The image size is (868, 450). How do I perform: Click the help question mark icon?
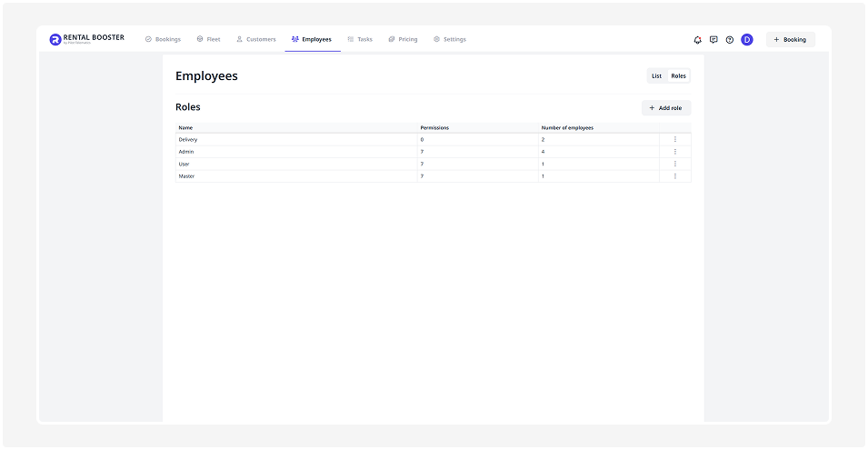tap(730, 40)
